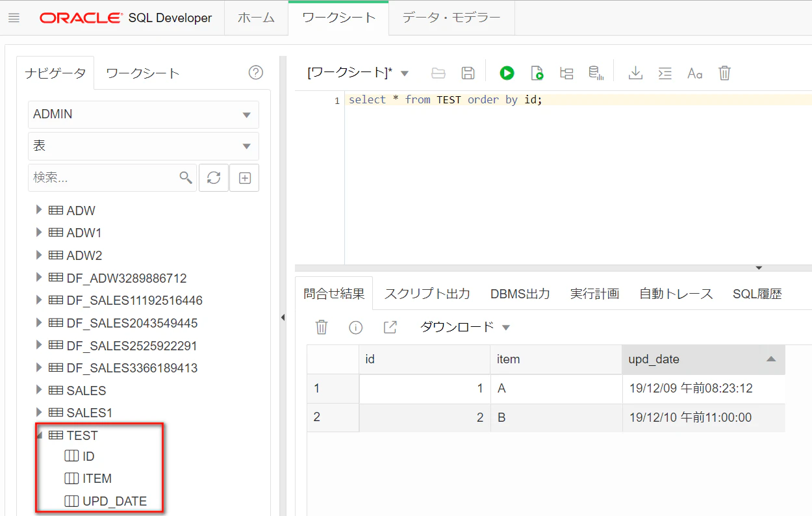
Task: Switch to the スクリプト出力 tab
Action: [427, 294]
